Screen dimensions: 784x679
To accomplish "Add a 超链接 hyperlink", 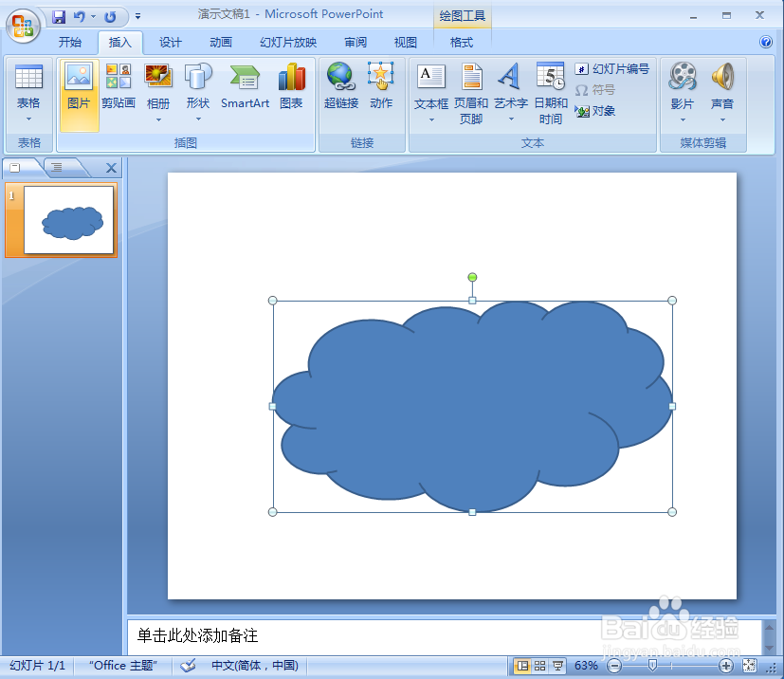I will click(341, 87).
